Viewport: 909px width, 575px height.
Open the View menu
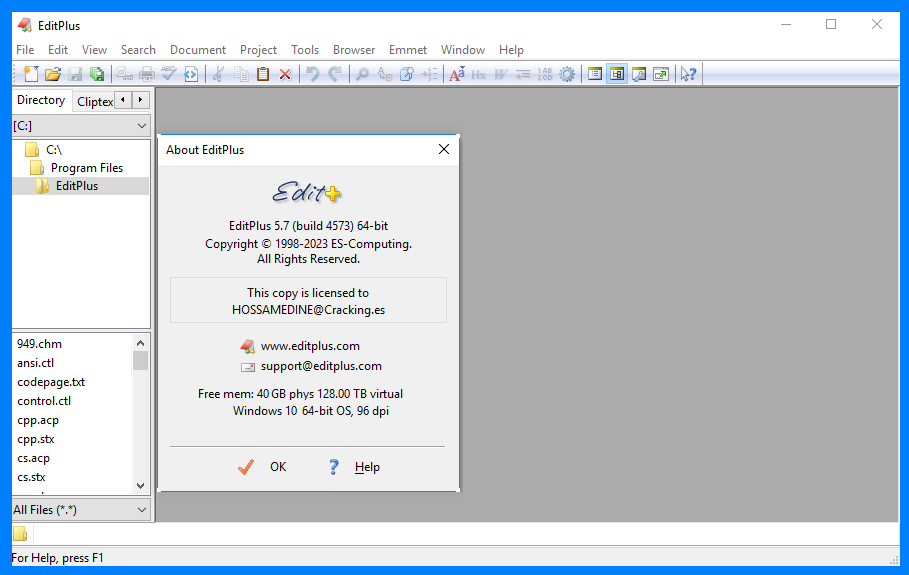(94, 50)
